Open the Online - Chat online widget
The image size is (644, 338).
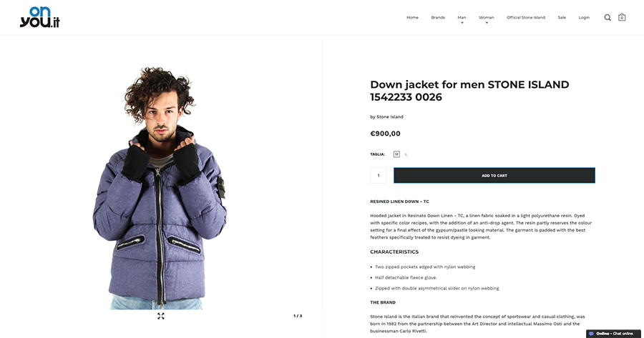coord(614,334)
